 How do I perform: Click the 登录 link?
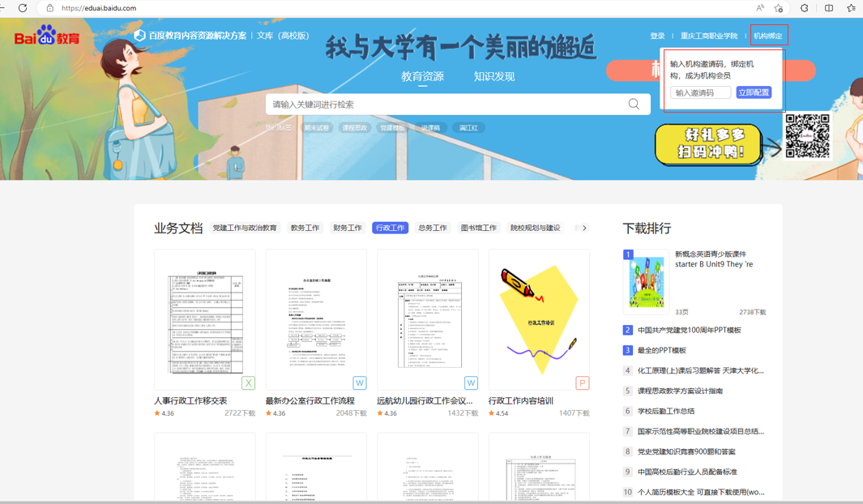pyautogui.click(x=657, y=36)
